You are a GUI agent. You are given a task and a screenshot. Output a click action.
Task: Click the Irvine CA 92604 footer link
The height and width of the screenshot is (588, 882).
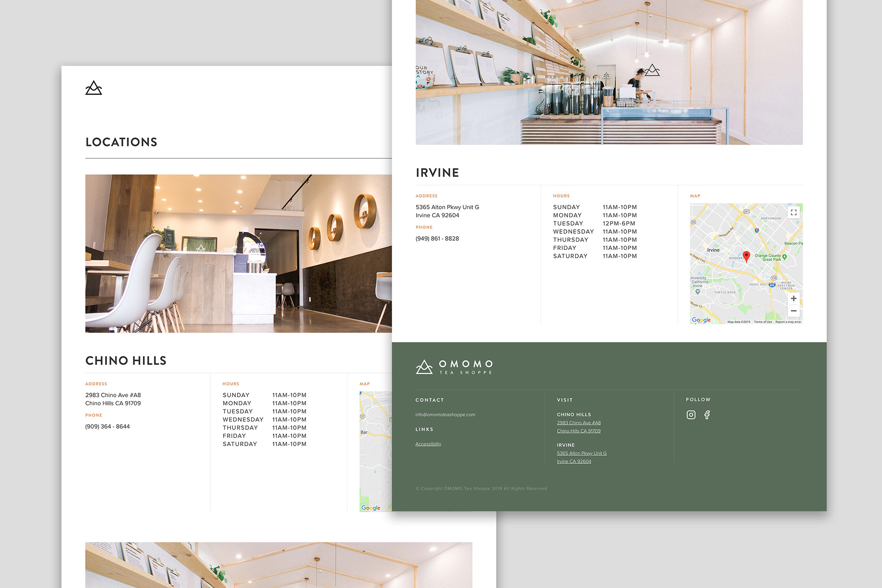(x=574, y=462)
